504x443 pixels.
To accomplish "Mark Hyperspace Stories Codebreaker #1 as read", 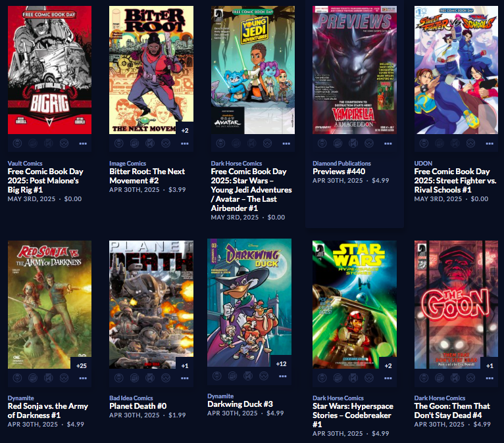I will click(353, 378).
